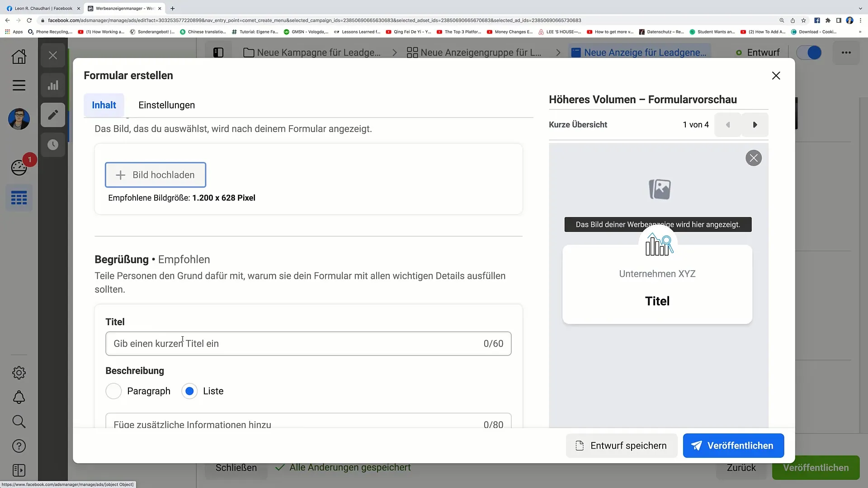Click the campaign breadcrumb icon
868x488 pixels.
[249, 52]
